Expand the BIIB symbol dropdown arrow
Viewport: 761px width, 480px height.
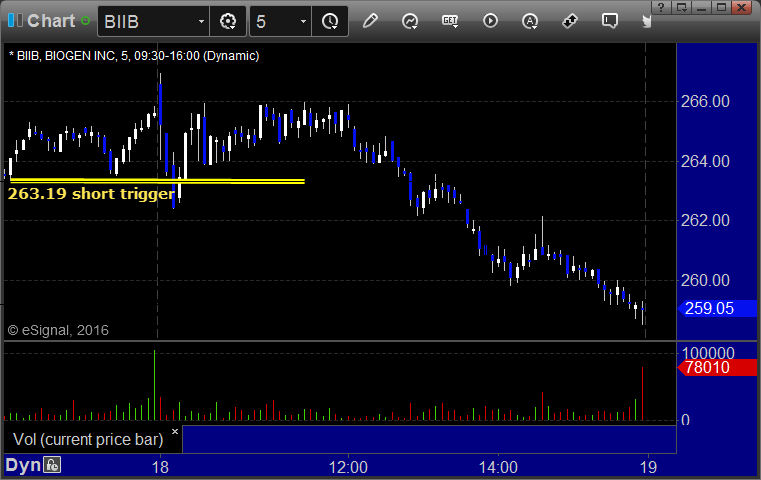tap(201, 21)
